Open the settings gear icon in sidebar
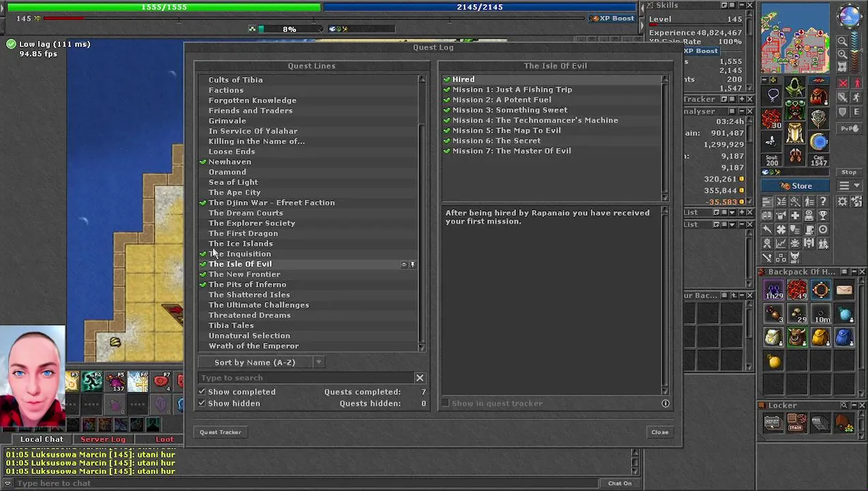Image resolution: width=868 pixels, height=491 pixels. [x=842, y=202]
